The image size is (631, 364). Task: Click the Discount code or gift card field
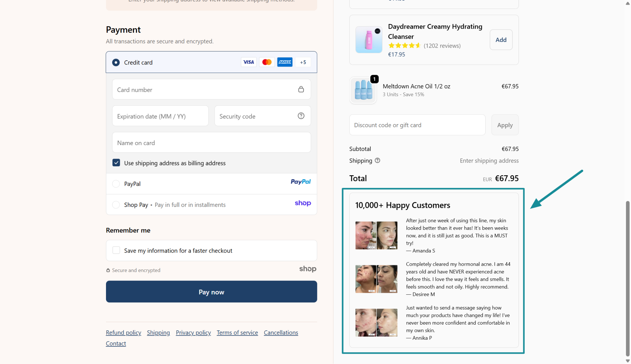(x=417, y=125)
